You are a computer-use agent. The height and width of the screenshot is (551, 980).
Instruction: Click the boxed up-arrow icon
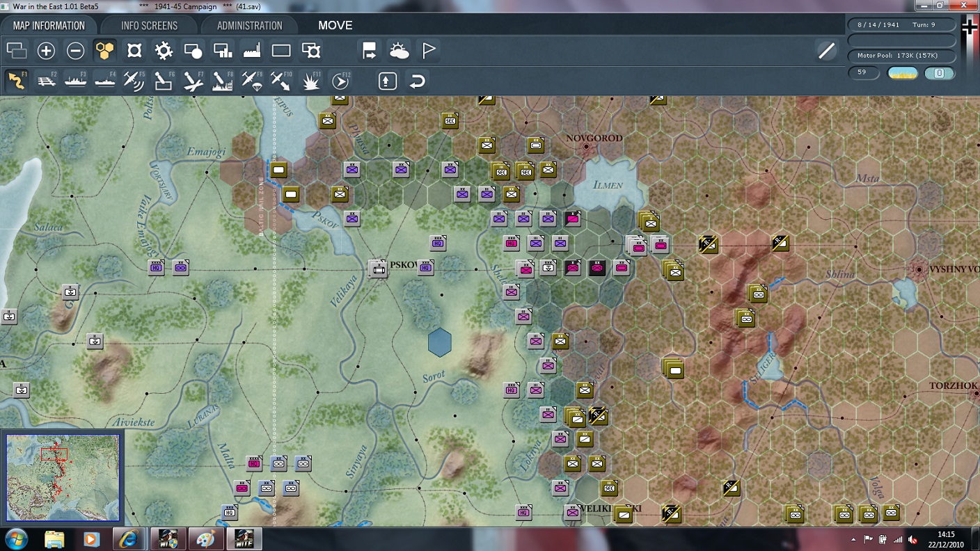388,81
